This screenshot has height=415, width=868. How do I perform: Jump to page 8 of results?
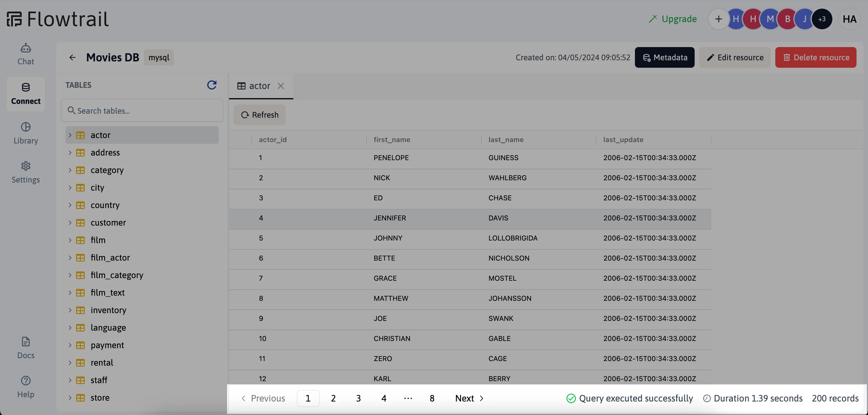coord(432,398)
